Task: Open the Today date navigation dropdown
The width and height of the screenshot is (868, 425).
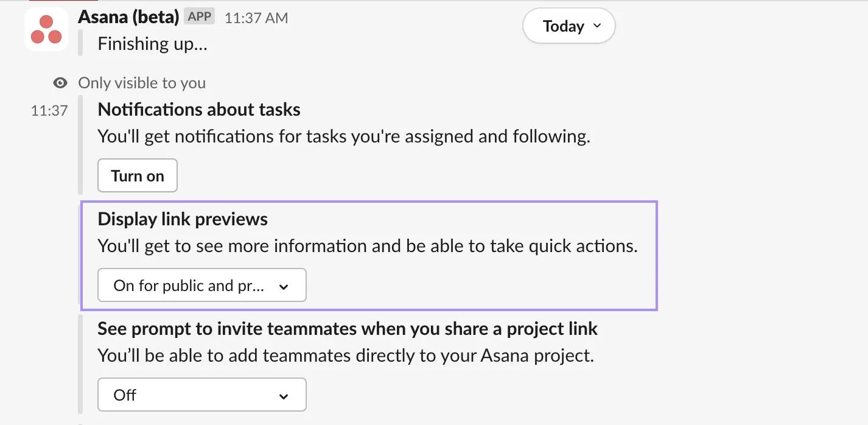Action: click(568, 26)
